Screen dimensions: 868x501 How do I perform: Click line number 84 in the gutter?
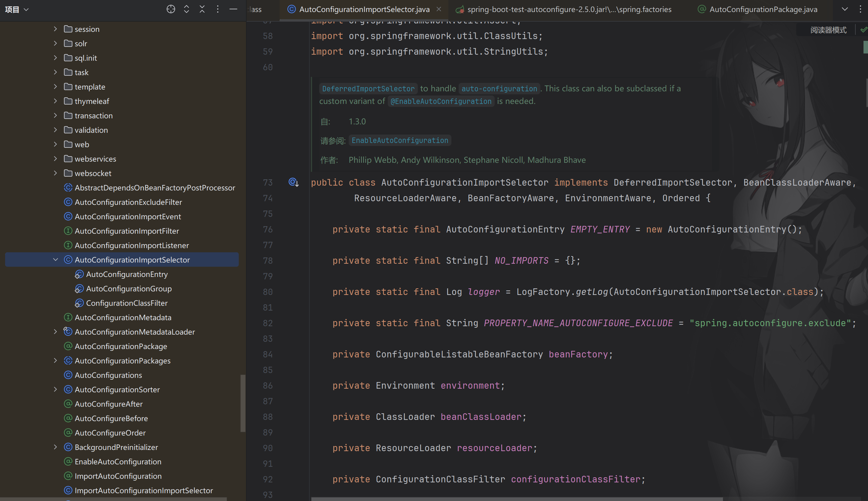point(268,354)
